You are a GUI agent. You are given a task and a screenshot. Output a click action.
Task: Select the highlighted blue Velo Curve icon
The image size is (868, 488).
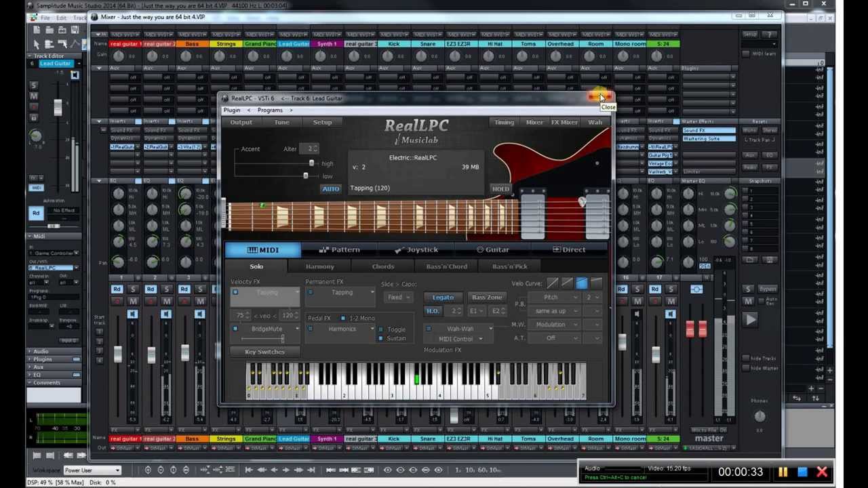pos(582,283)
